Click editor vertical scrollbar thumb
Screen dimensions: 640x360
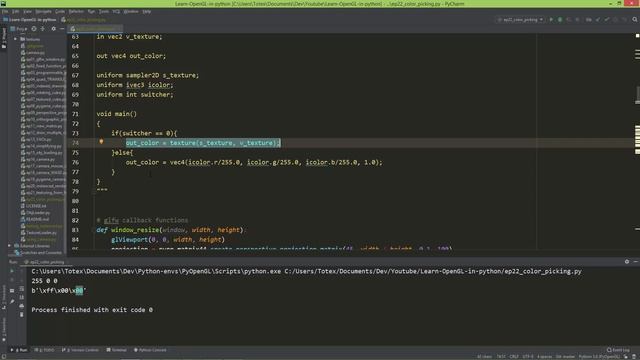tap(638, 95)
